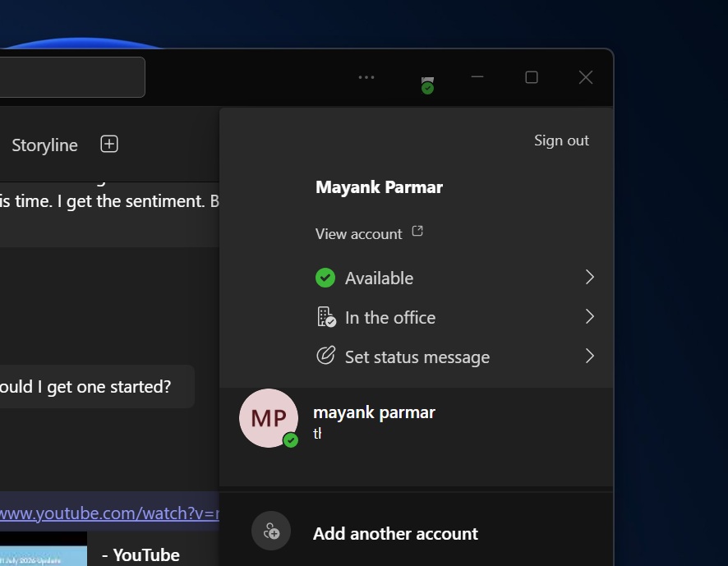Add a new tab next to Storyline
Screen dimensions: 728x566
click(109, 144)
